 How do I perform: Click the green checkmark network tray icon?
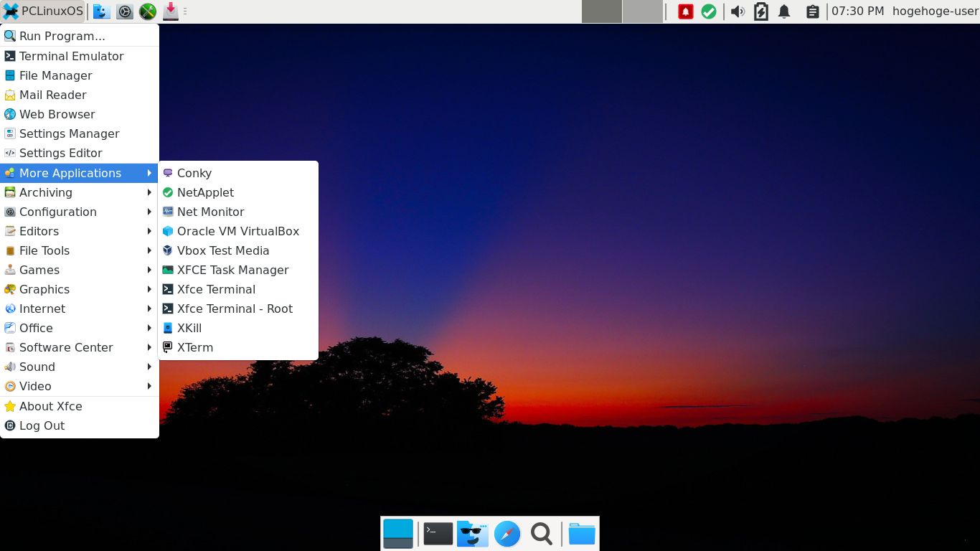[x=709, y=11]
